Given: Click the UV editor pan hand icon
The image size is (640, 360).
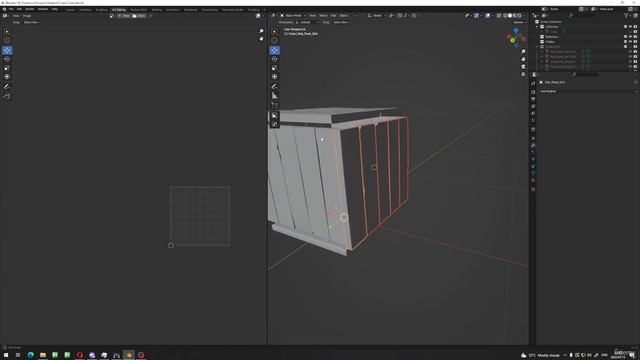Looking at the screenshot, I should coord(261,39).
